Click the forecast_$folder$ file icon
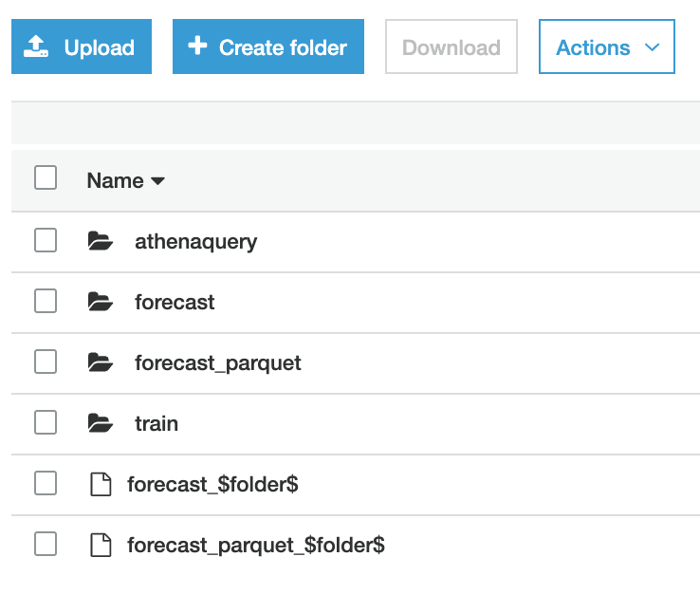 tap(100, 485)
